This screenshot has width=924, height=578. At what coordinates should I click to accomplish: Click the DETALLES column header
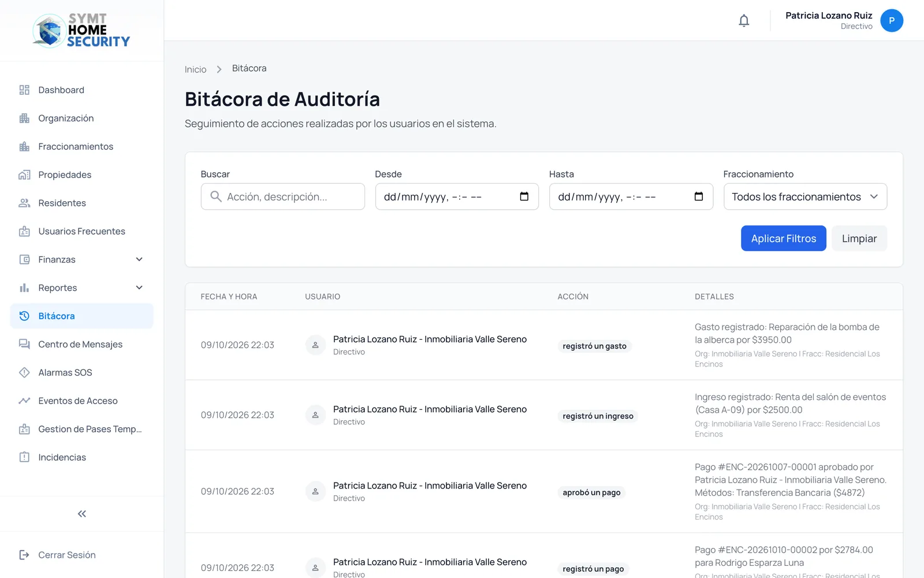coord(714,297)
